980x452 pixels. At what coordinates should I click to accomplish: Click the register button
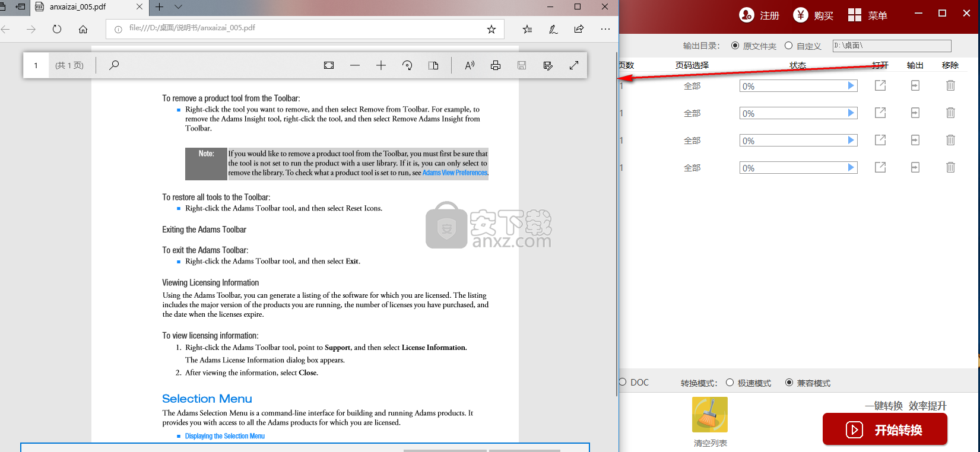(759, 15)
